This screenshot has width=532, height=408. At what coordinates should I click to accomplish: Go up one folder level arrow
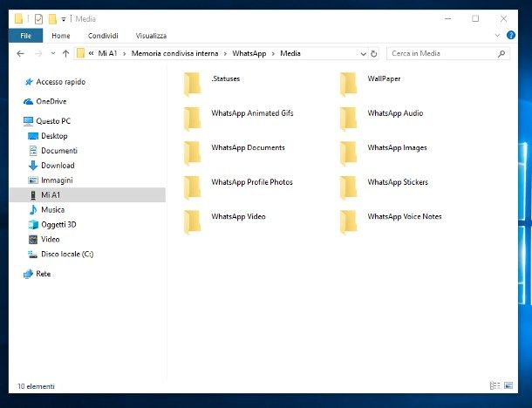[65, 53]
